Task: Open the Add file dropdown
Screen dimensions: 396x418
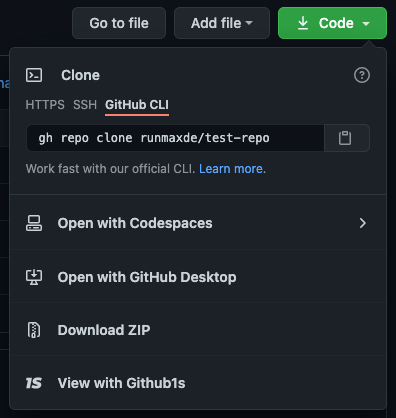Action: tap(222, 23)
